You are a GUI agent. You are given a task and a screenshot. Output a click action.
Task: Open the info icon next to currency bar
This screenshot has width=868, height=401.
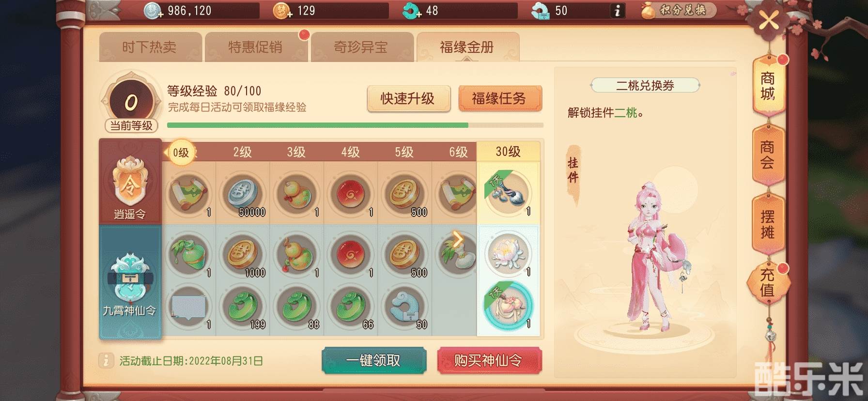click(x=617, y=11)
